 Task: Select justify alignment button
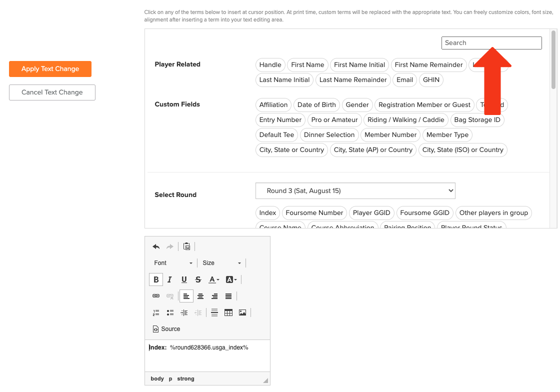[228, 296]
